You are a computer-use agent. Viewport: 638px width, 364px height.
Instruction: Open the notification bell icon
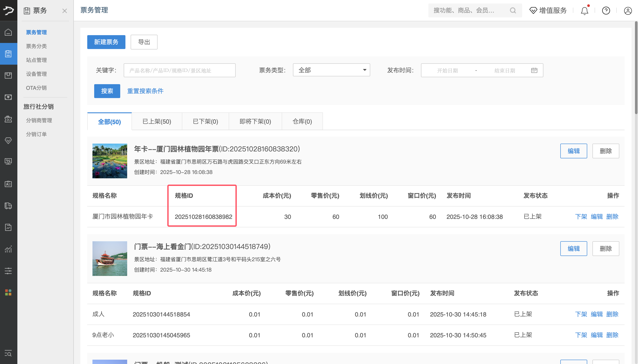584,11
